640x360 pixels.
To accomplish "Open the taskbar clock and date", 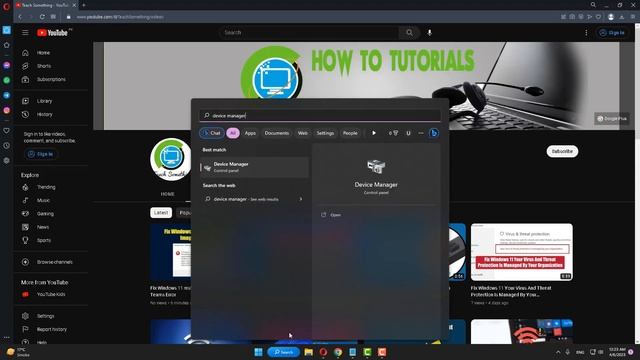I will pos(617,352).
